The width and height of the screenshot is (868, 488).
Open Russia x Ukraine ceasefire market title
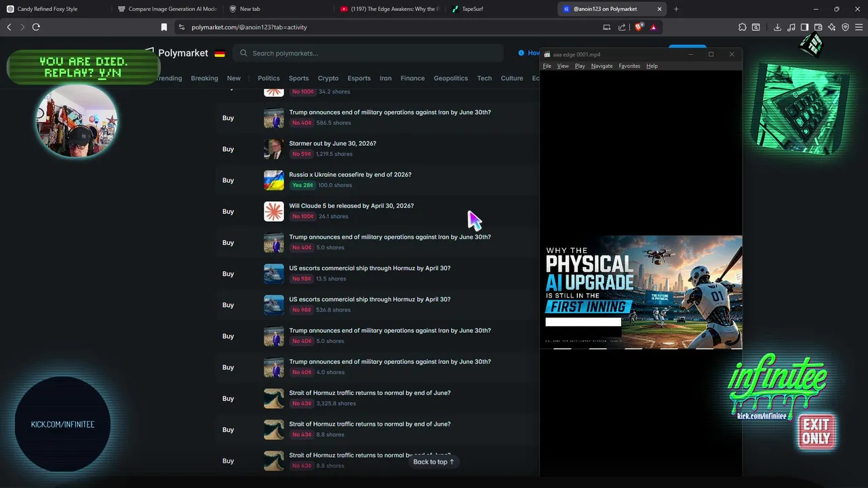click(x=350, y=175)
